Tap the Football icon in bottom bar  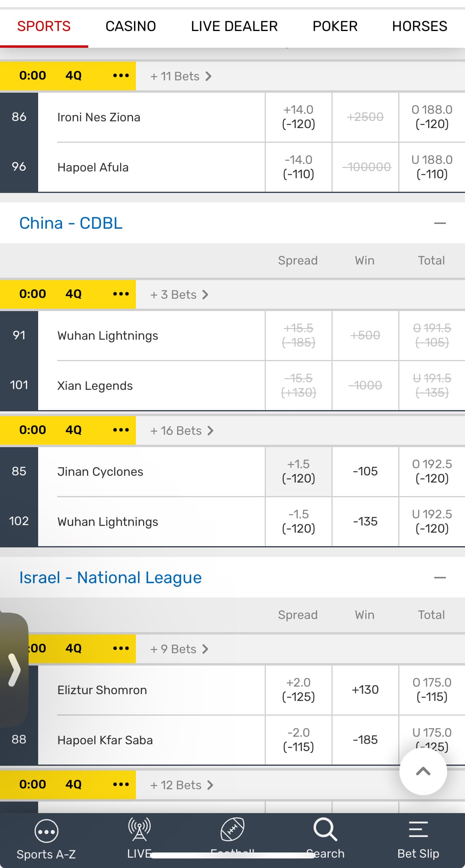tap(232, 830)
